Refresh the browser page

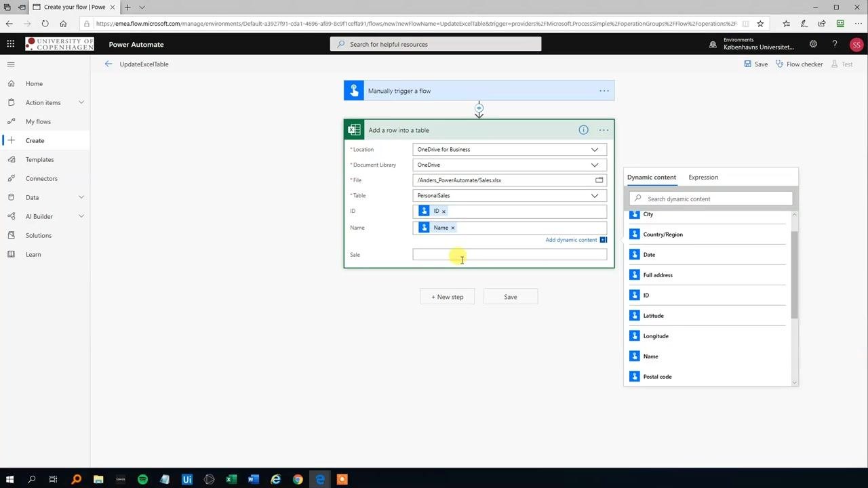pos(45,24)
